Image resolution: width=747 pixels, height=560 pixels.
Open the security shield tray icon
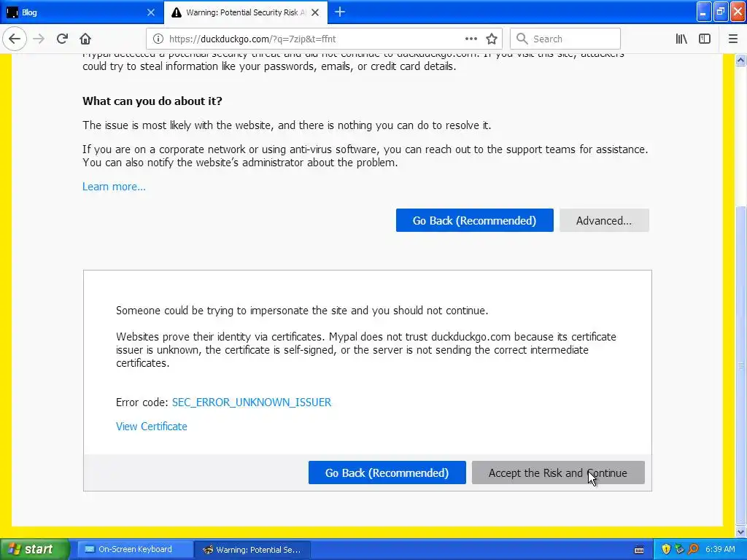(x=666, y=549)
